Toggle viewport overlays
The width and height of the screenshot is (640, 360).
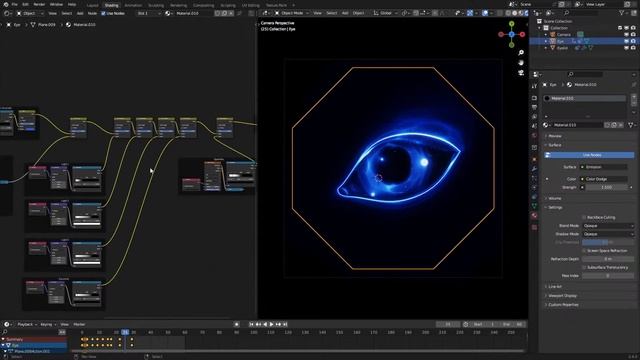coord(485,13)
